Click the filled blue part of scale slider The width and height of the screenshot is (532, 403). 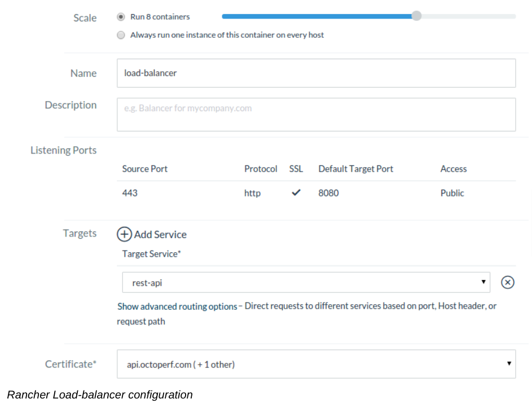(x=316, y=16)
